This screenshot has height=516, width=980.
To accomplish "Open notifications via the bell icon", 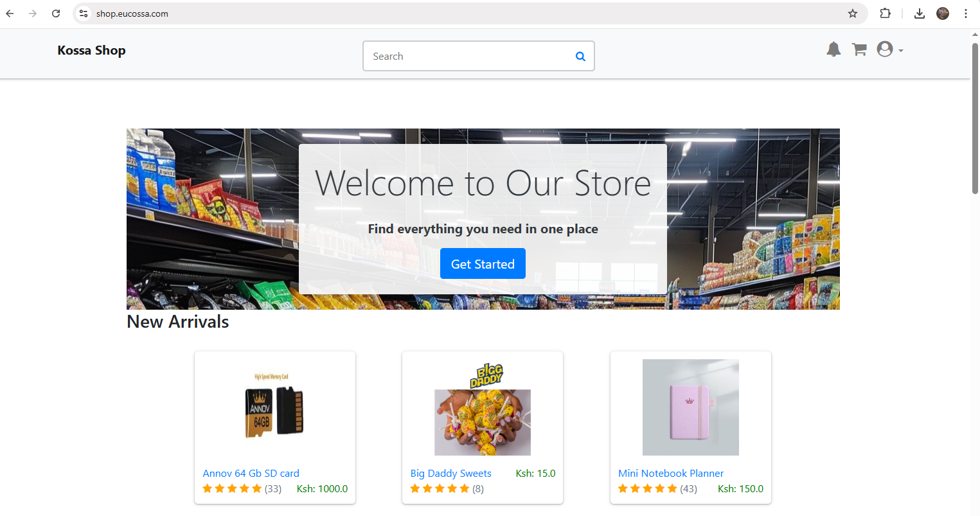I will pyautogui.click(x=833, y=49).
